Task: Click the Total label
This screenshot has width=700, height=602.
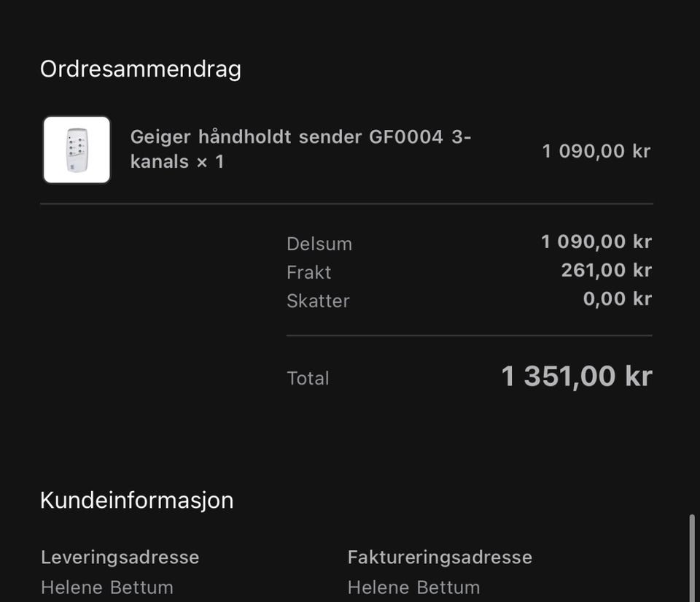Action: point(308,378)
